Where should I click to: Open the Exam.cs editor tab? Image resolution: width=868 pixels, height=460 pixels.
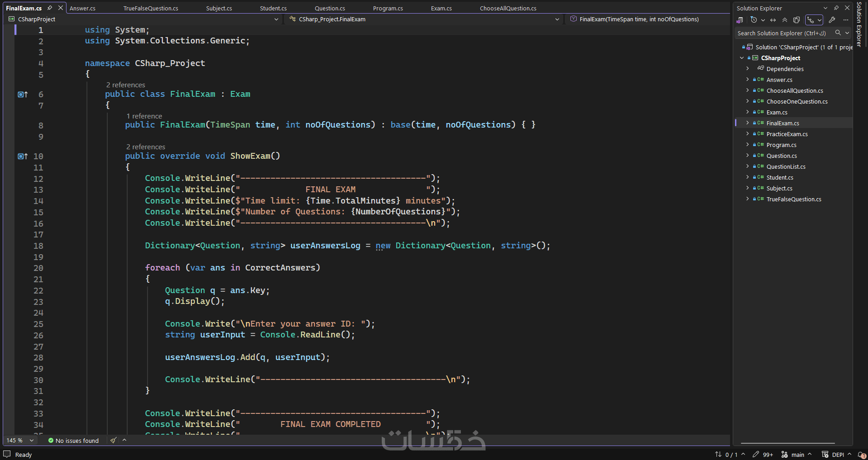point(441,8)
